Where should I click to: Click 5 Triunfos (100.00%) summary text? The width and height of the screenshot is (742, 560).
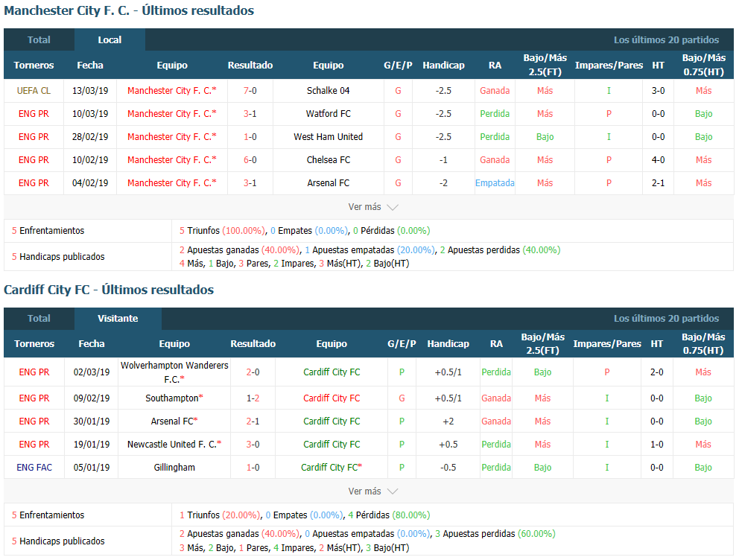[x=222, y=231]
